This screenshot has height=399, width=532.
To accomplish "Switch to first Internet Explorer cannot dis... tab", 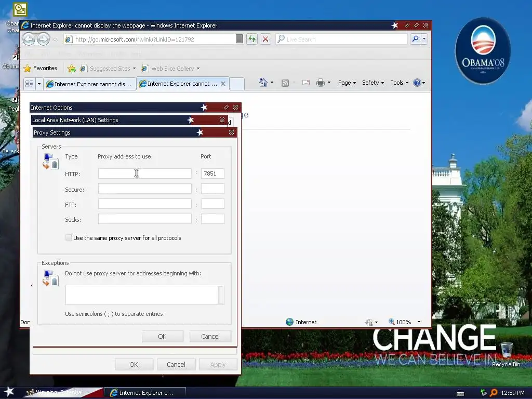I will click(89, 84).
